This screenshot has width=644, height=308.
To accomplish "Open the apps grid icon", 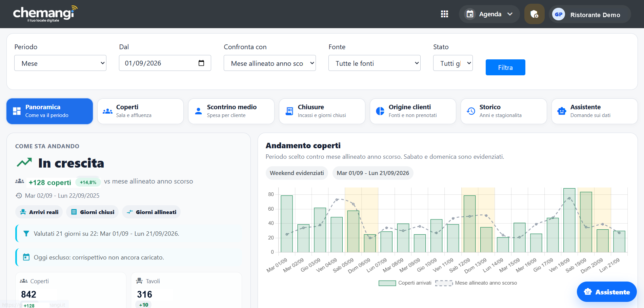I will pyautogui.click(x=444, y=14).
